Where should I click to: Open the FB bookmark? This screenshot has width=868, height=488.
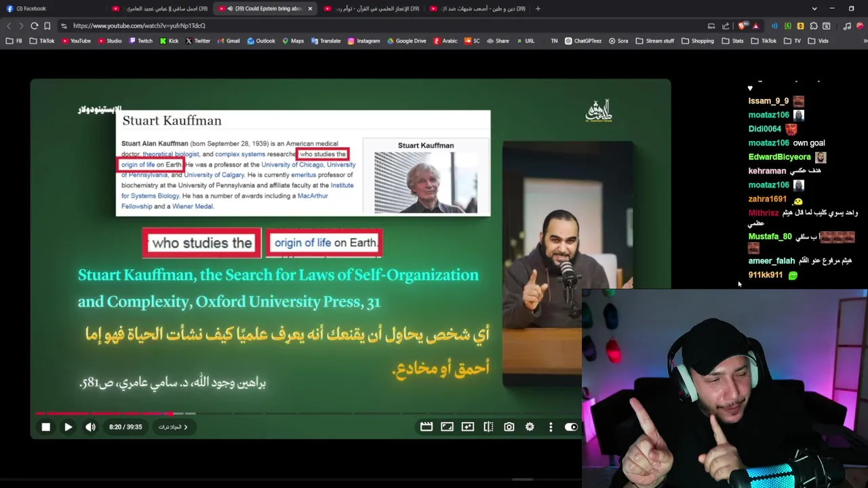coord(14,41)
